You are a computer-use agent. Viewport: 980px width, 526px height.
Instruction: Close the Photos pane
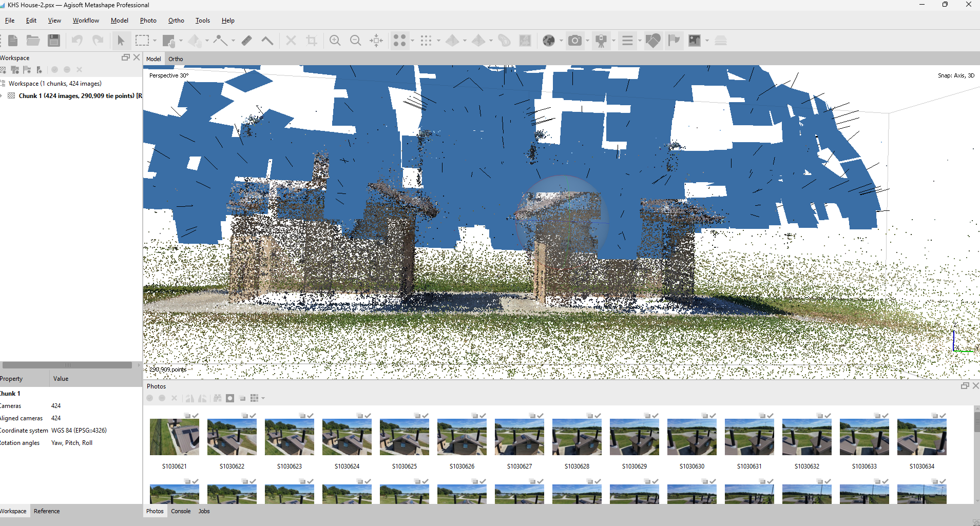975,385
